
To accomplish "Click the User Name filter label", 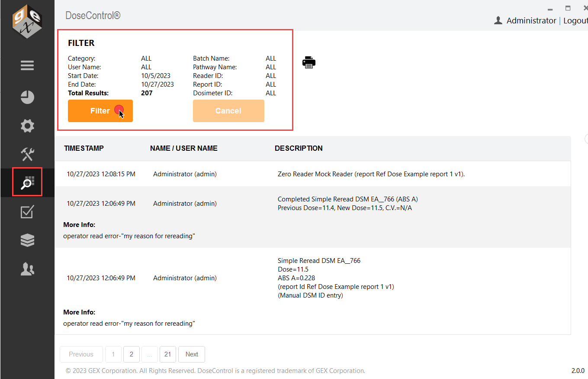I will click(84, 67).
